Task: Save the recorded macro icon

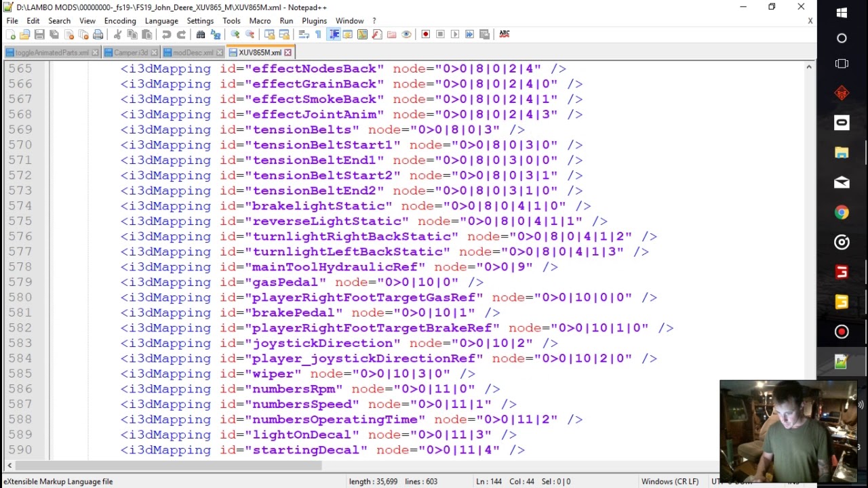Action: 484,34
